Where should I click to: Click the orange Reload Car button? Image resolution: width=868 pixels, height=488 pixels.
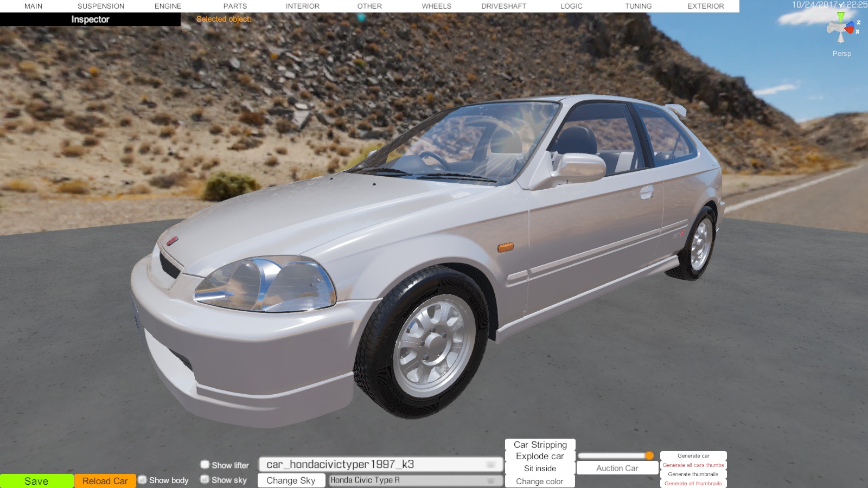tap(105, 481)
